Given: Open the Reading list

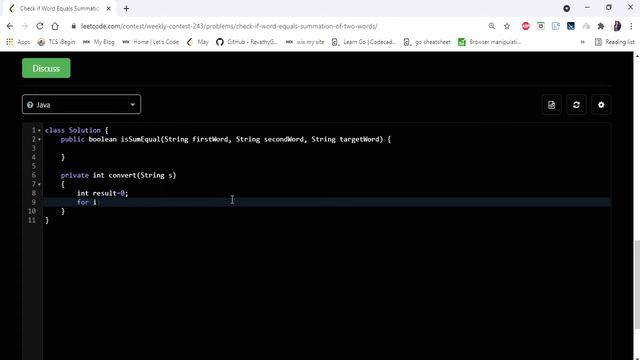Looking at the screenshot, I should pos(615,42).
